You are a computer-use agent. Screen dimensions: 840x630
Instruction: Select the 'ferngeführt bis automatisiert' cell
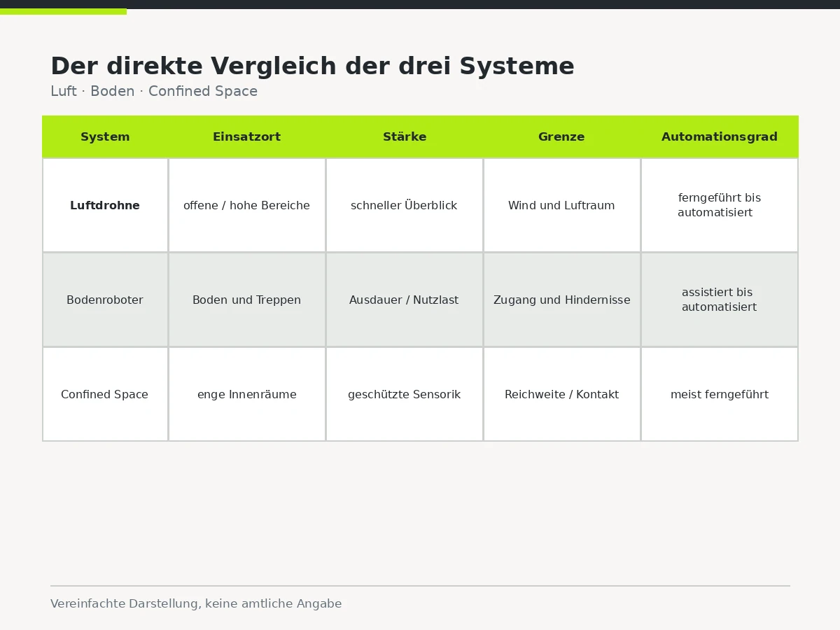(720, 205)
